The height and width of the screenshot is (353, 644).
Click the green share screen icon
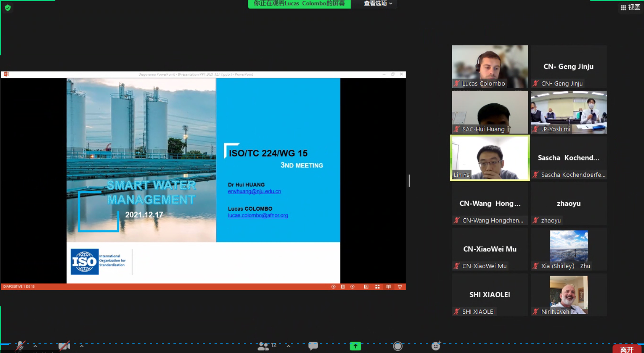point(355,346)
